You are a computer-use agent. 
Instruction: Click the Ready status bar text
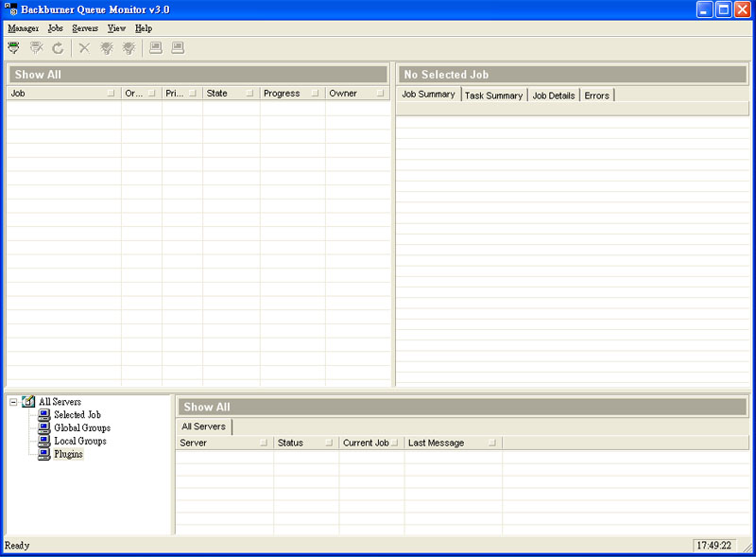pyautogui.click(x=17, y=546)
